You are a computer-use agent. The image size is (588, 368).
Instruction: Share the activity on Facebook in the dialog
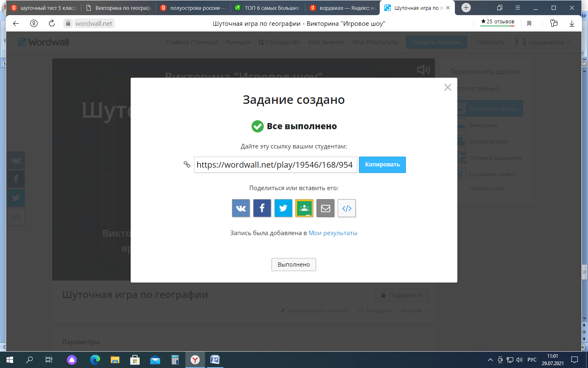pos(262,208)
